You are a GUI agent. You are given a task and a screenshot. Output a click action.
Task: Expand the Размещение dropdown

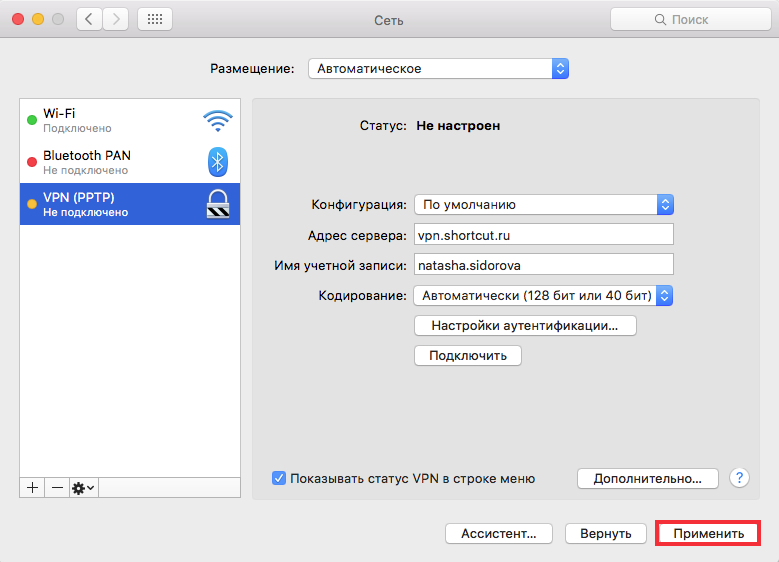438,69
